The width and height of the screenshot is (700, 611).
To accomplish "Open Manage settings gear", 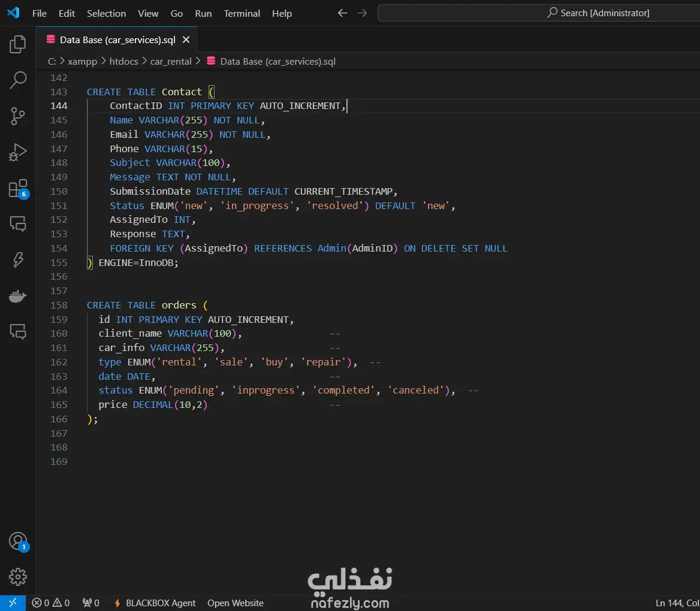I will pos(18,577).
